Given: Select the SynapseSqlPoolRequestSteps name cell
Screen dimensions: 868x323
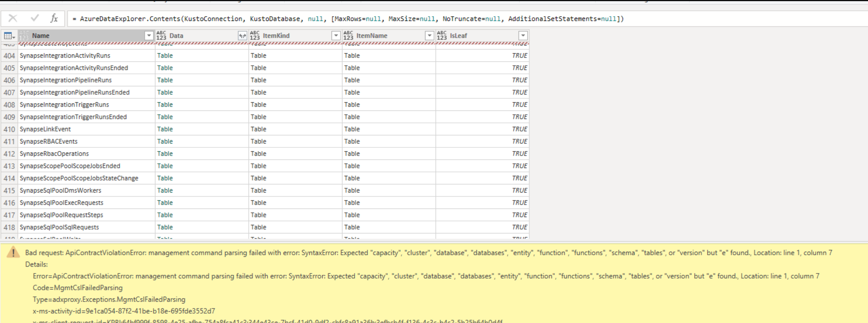Looking at the screenshot, I should 86,215.
